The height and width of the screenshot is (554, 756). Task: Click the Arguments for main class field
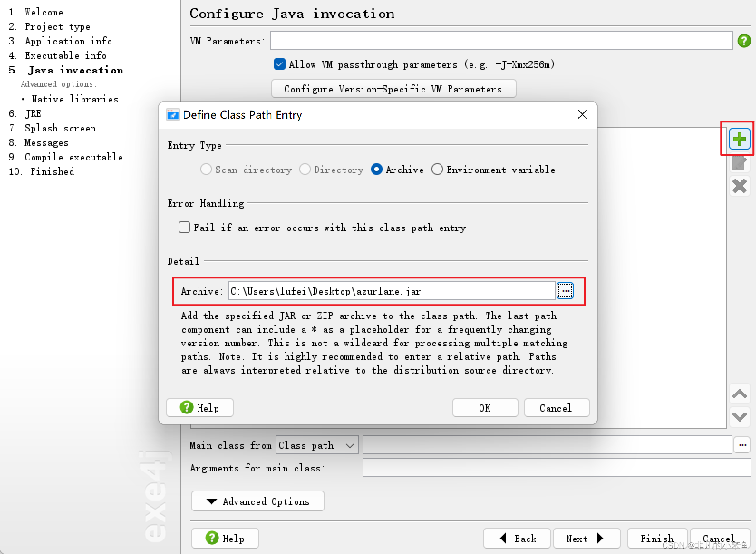557,467
